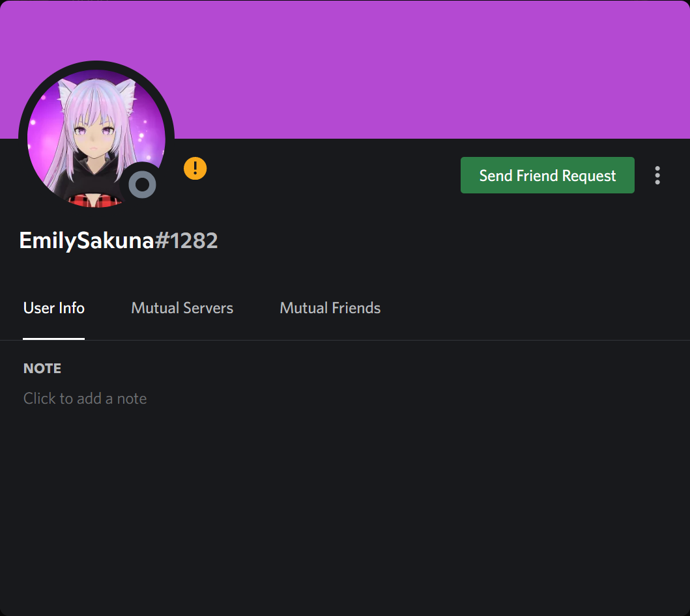This screenshot has width=690, height=616.
Task: Click the NOTE section heading
Action: 42,369
